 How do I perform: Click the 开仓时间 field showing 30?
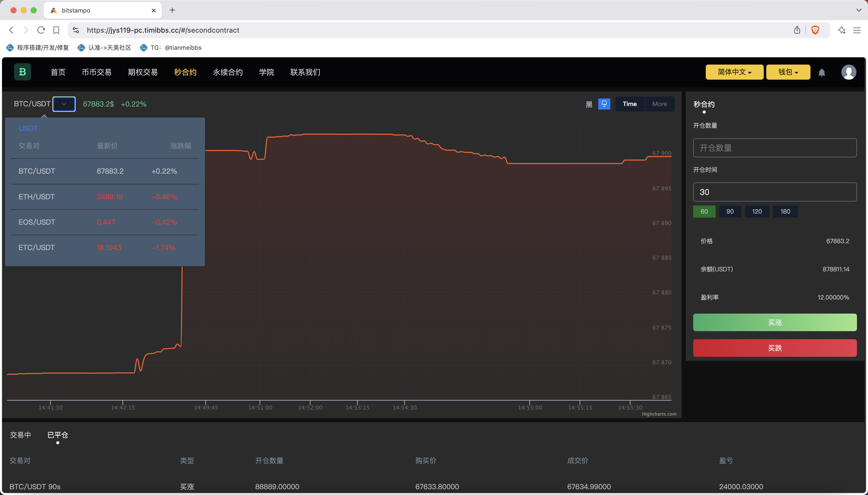click(775, 192)
